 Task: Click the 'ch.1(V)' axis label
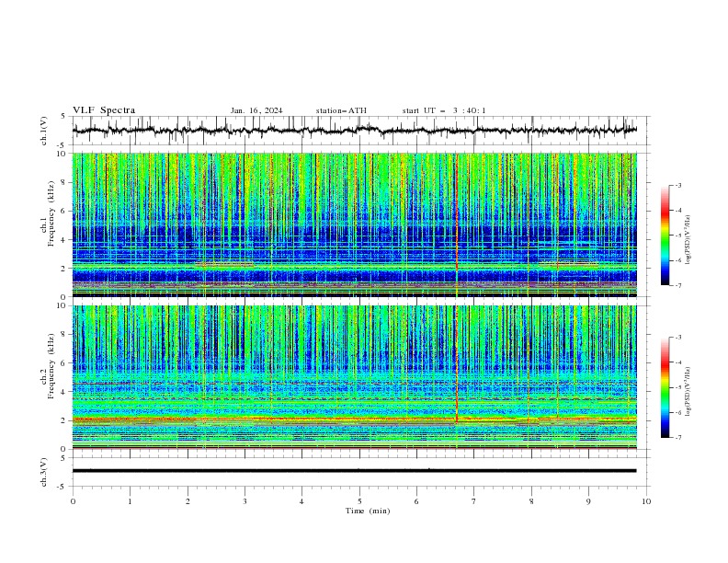pos(44,131)
